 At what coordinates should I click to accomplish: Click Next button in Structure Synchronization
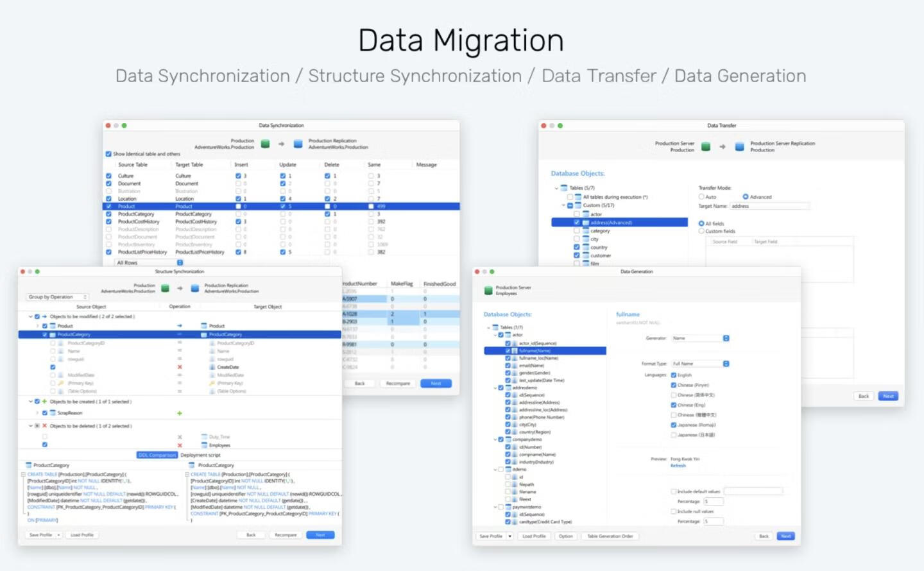point(320,535)
